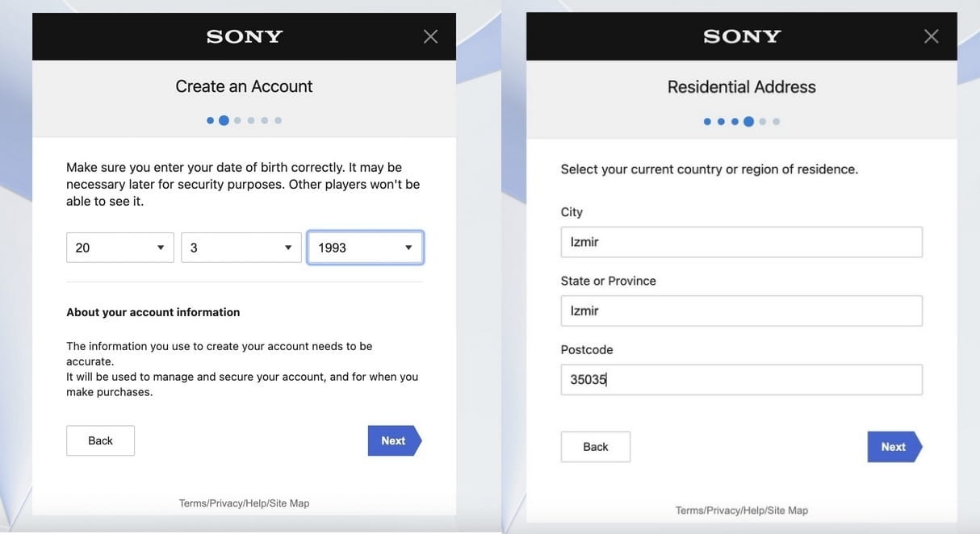Click the active progress dot in Residential Address
980x534 pixels.
pyautogui.click(x=748, y=122)
